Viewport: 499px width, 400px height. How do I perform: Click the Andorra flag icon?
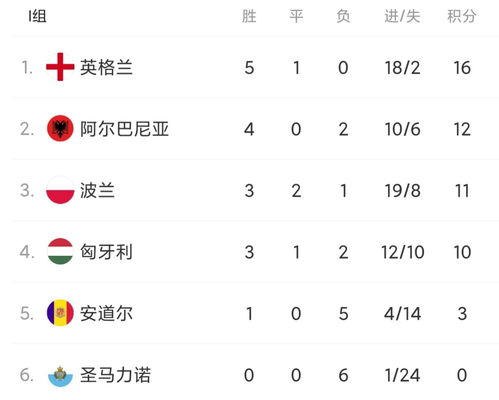click(x=60, y=313)
